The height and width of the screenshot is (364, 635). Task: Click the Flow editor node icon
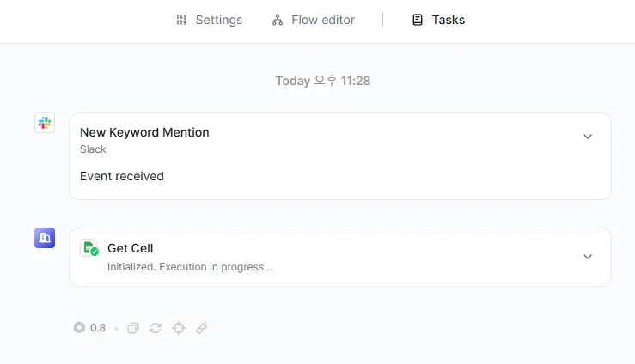[x=278, y=20]
